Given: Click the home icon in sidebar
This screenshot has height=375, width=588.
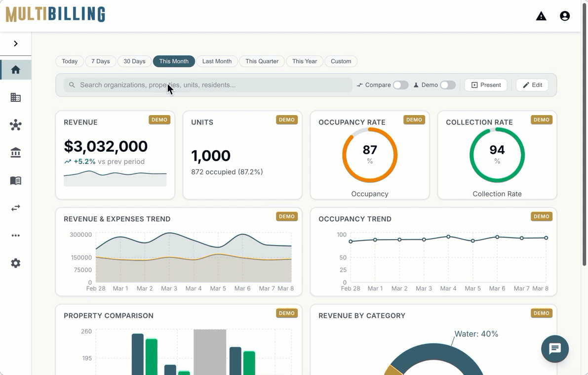Looking at the screenshot, I should tap(16, 70).
